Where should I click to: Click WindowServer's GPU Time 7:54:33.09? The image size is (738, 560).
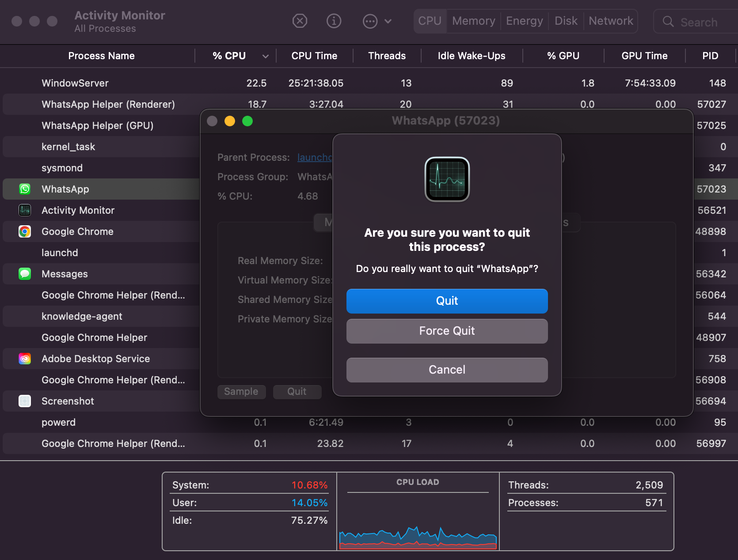pyautogui.click(x=650, y=83)
